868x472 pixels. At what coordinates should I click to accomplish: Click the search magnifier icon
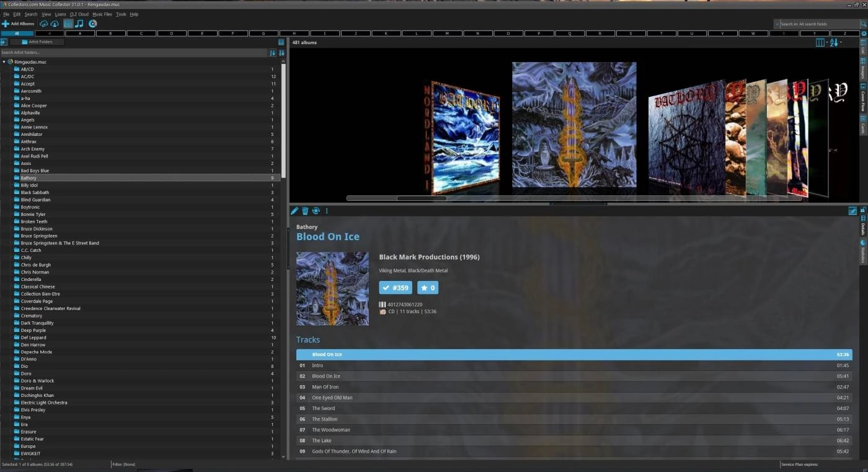click(x=863, y=24)
